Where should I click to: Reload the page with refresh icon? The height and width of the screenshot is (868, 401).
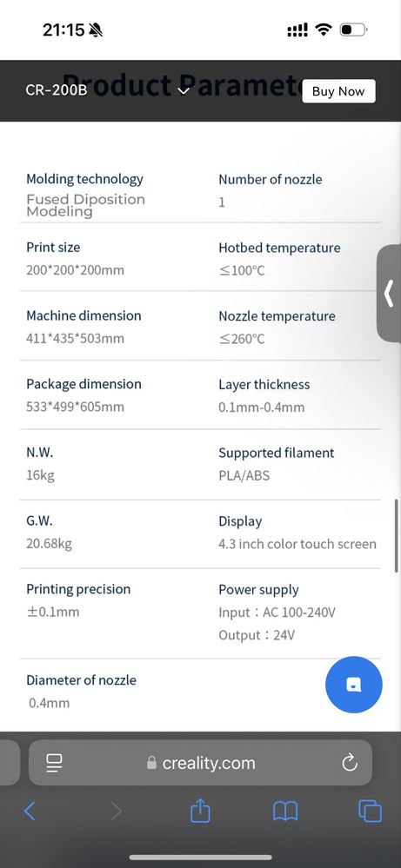point(350,763)
